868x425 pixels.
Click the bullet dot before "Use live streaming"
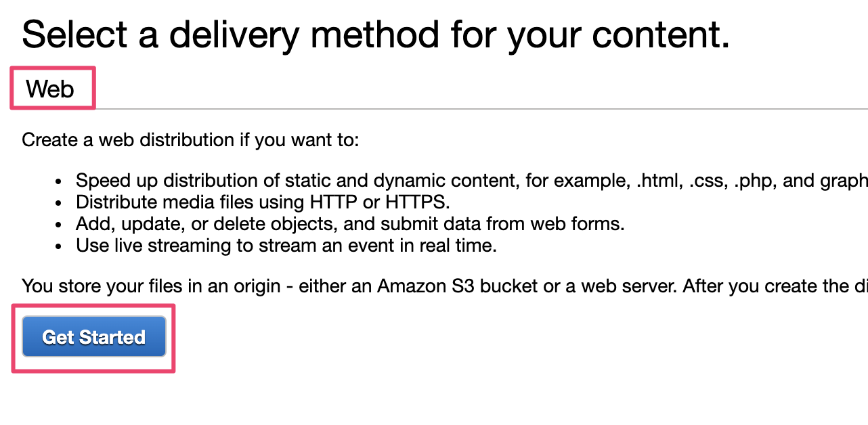pos(60,246)
